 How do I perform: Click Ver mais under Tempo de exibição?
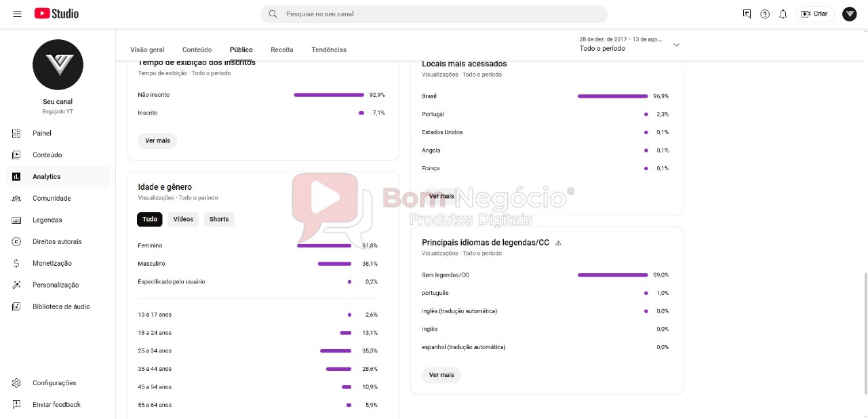pyautogui.click(x=157, y=141)
